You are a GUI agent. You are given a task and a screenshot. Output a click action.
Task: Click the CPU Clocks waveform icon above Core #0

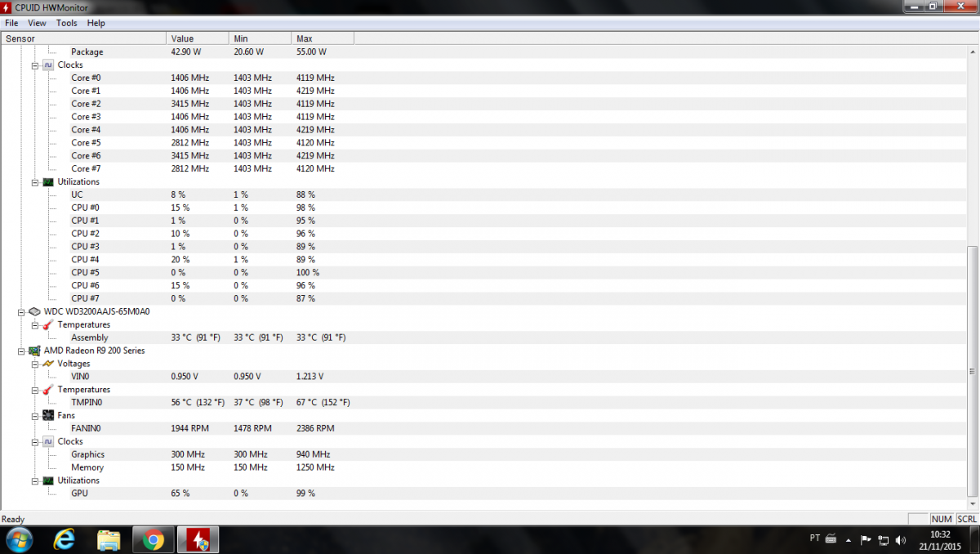48,65
